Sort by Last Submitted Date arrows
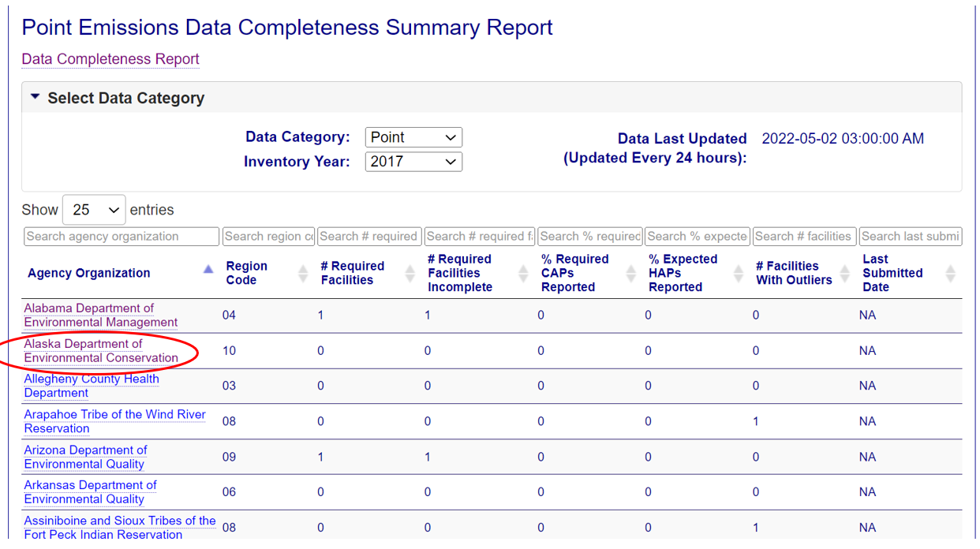 click(x=951, y=274)
